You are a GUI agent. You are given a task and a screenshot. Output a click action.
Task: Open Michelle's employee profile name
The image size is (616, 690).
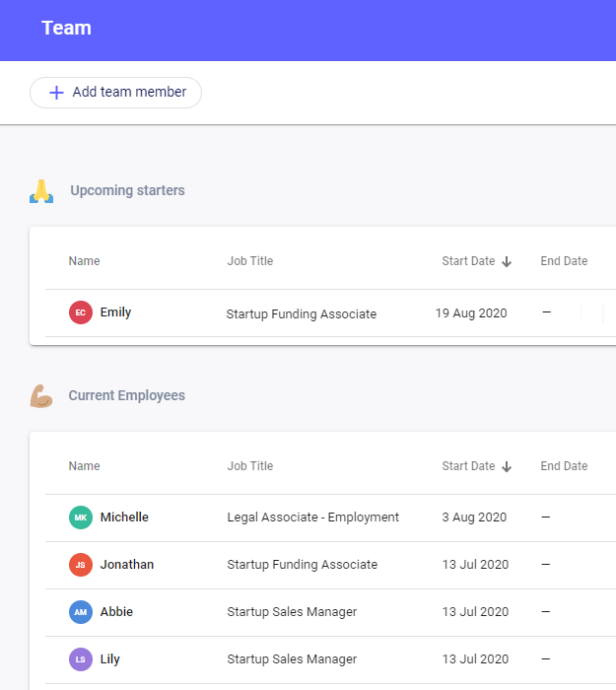pos(124,517)
